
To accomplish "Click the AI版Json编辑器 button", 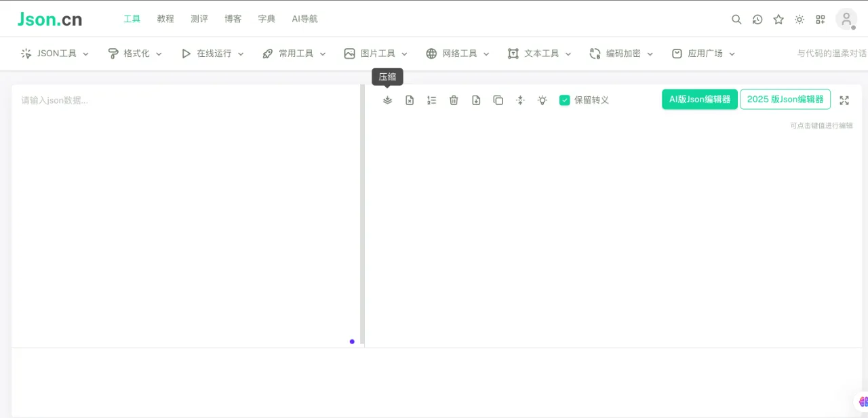I will [700, 100].
